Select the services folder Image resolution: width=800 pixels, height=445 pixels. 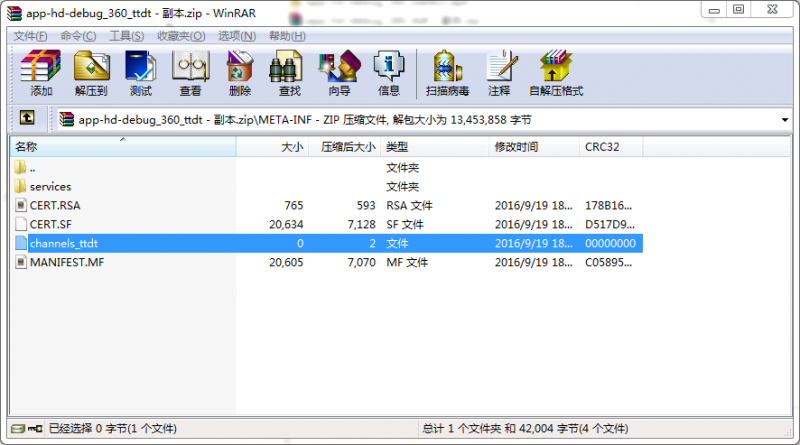50,186
